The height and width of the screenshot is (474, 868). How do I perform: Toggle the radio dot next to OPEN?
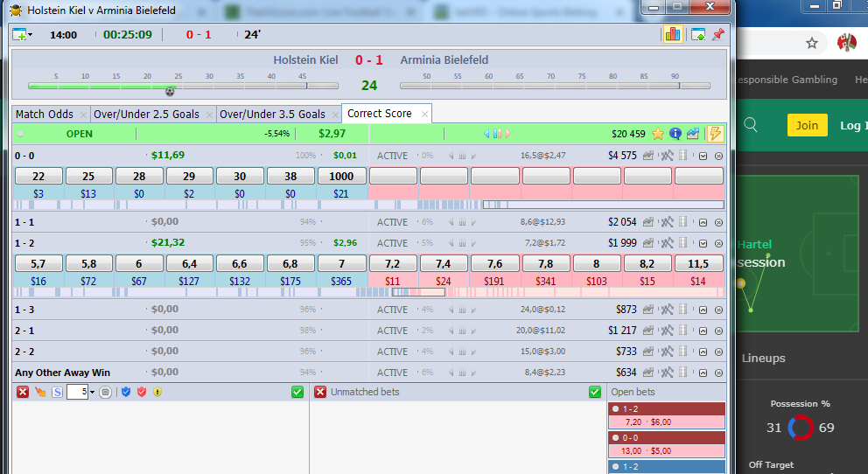click(x=20, y=133)
